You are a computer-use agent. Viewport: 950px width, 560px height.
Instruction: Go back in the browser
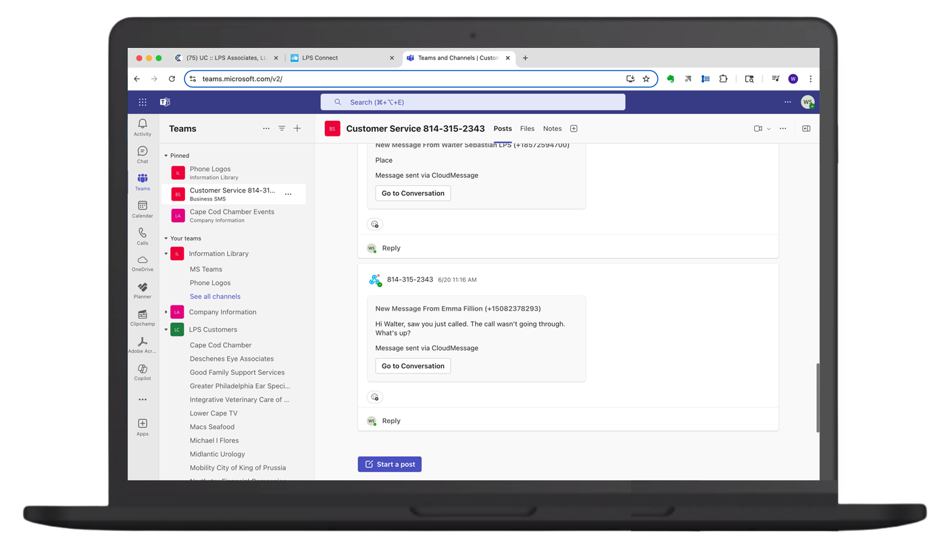(137, 78)
